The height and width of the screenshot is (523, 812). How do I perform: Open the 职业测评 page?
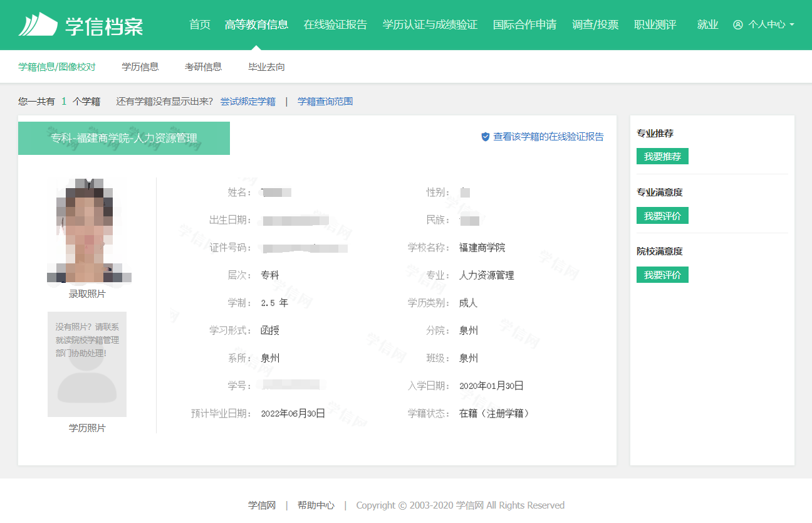click(x=655, y=24)
